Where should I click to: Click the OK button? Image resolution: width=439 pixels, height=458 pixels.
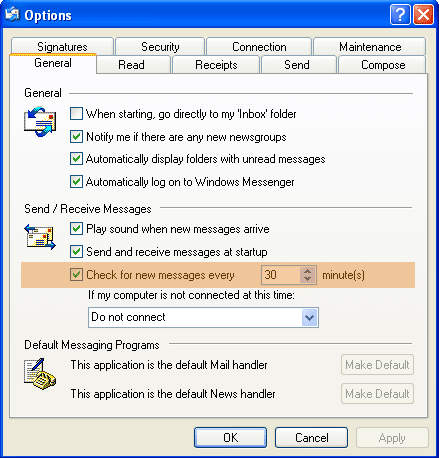click(230, 438)
